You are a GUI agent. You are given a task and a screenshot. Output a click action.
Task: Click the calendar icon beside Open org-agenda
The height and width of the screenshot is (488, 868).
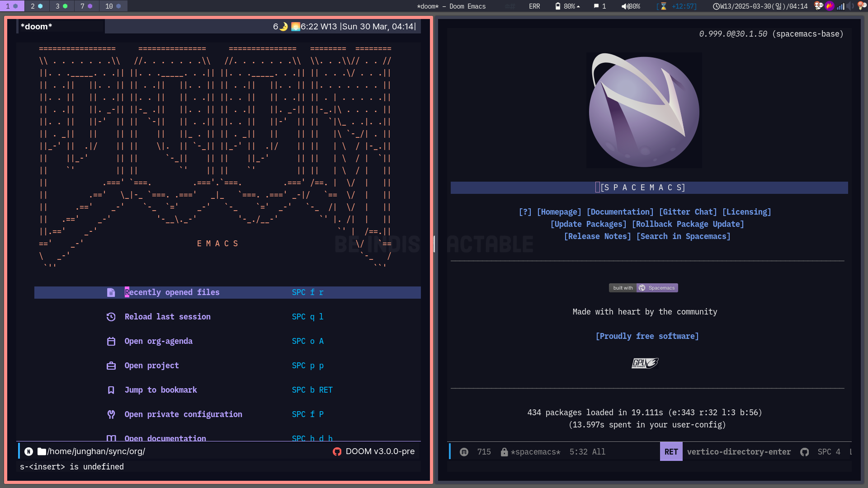click(111, 342)
